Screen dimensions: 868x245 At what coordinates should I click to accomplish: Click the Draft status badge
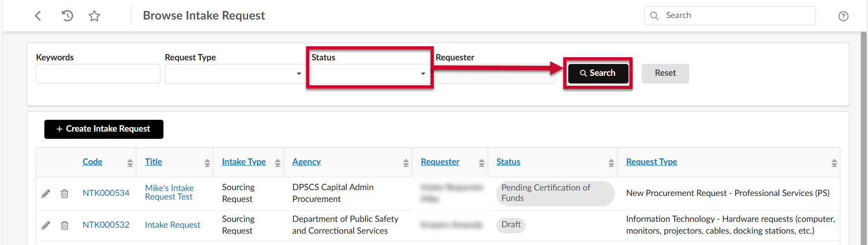coord(511,225)
